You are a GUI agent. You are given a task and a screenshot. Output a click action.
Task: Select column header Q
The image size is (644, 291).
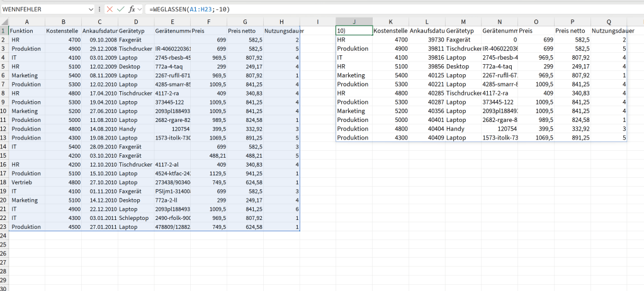click(x=609, y=22)
